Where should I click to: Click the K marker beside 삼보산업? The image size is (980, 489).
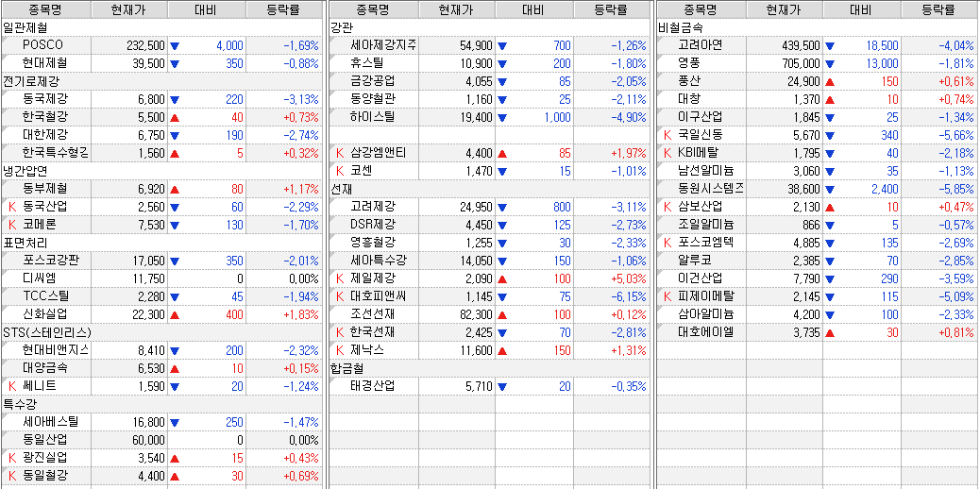coord(667,207)
